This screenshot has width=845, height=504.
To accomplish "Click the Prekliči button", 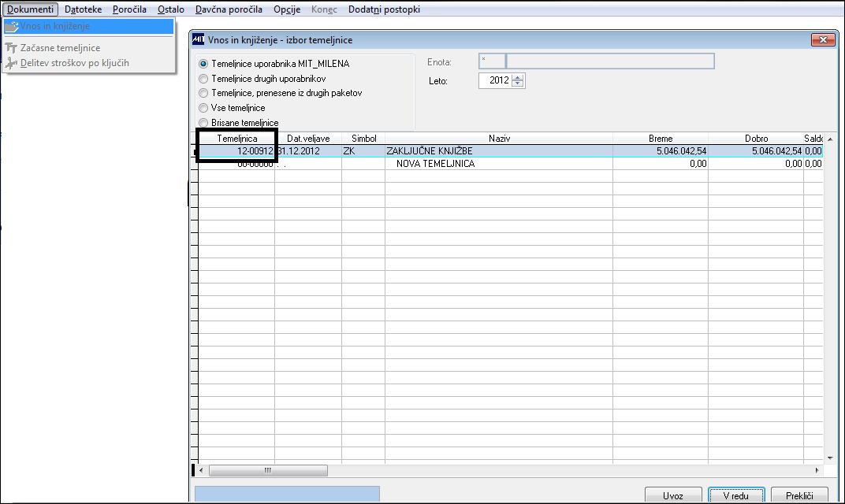I will (799, 495).
